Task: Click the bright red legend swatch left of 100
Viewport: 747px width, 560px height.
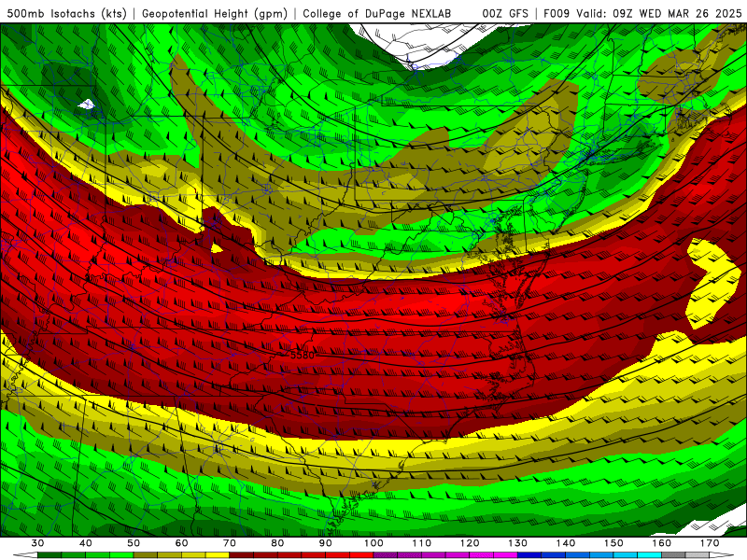Action: coord(361,555)
